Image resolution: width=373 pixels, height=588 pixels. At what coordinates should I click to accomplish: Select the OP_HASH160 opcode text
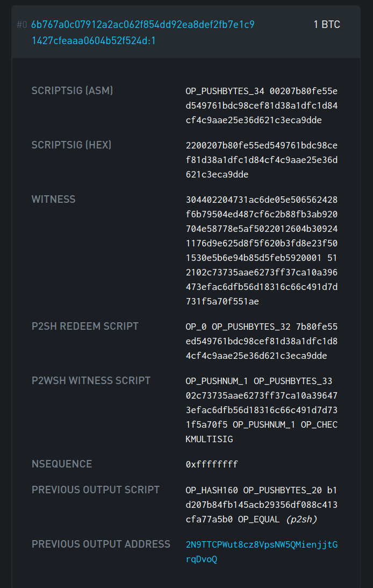212,490
